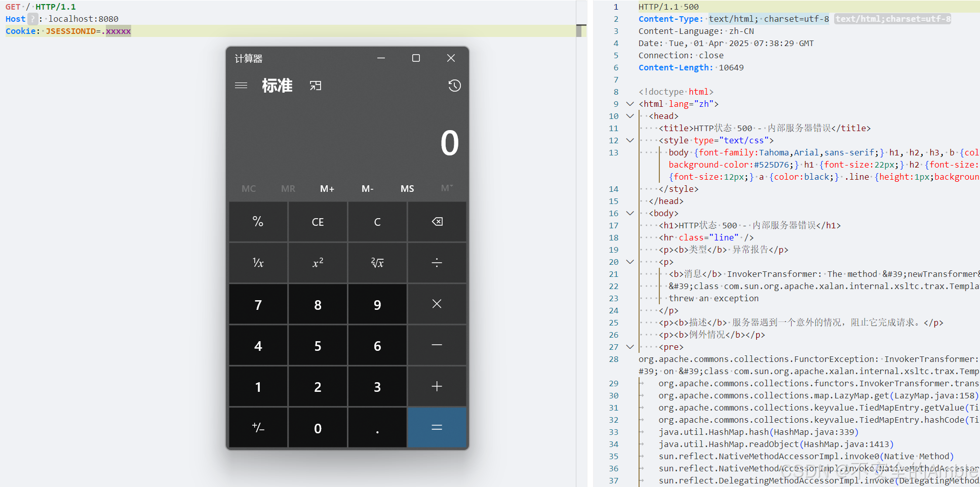Viewport: 980px width, 487px height.
Task: Click the blue equals key
Action: 437,428
